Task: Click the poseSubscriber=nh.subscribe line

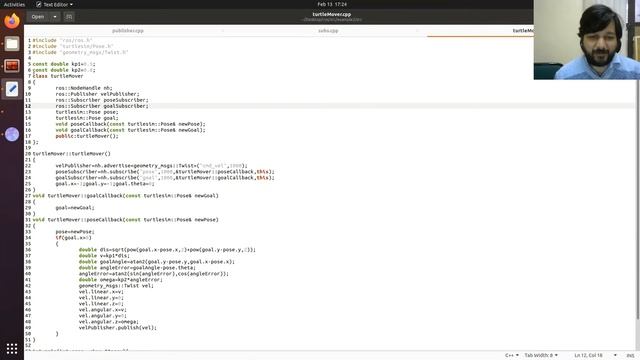Action: (x=165, y=172)
